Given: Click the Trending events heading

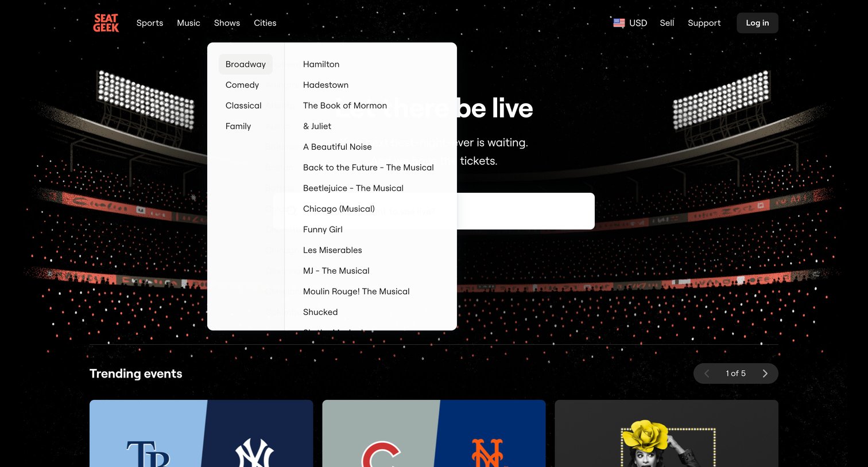Looking at the screenshot, I should (135, 373).
